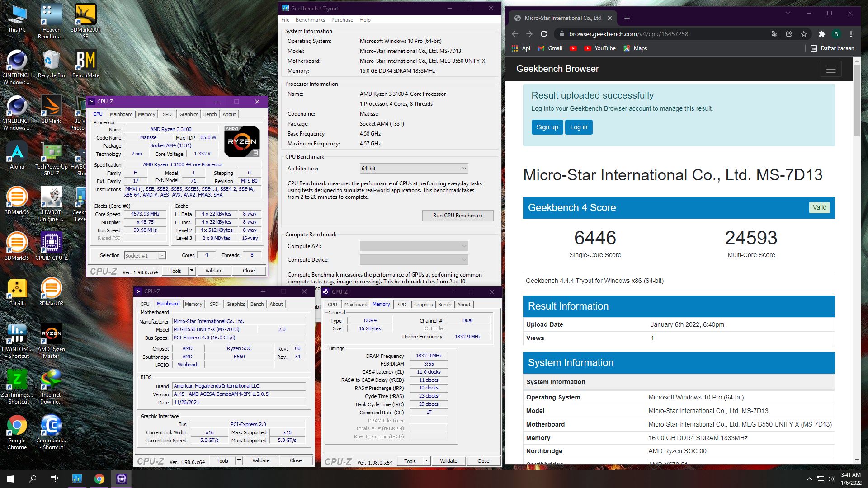Click the Run CPU Benchmark button
The width and height of the screenshot is (868, 488).
458,216
